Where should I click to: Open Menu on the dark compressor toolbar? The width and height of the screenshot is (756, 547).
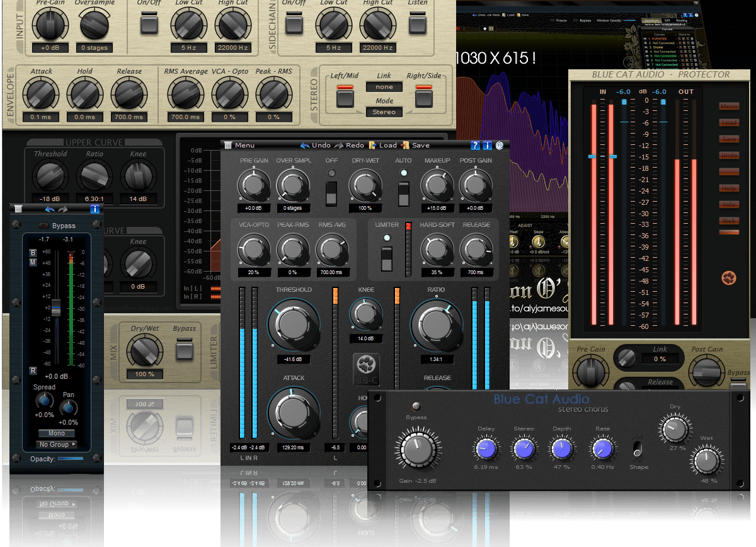click(x=239, y=145)
